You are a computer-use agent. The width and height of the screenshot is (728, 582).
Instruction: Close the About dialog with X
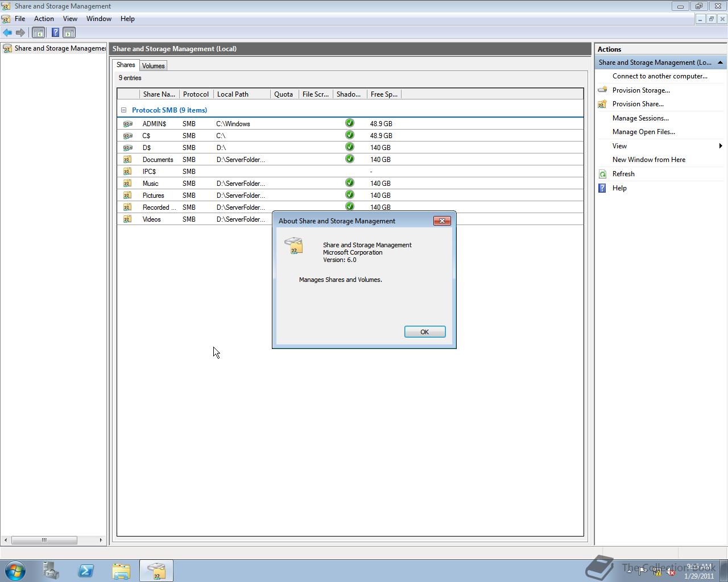pos(442,221)
